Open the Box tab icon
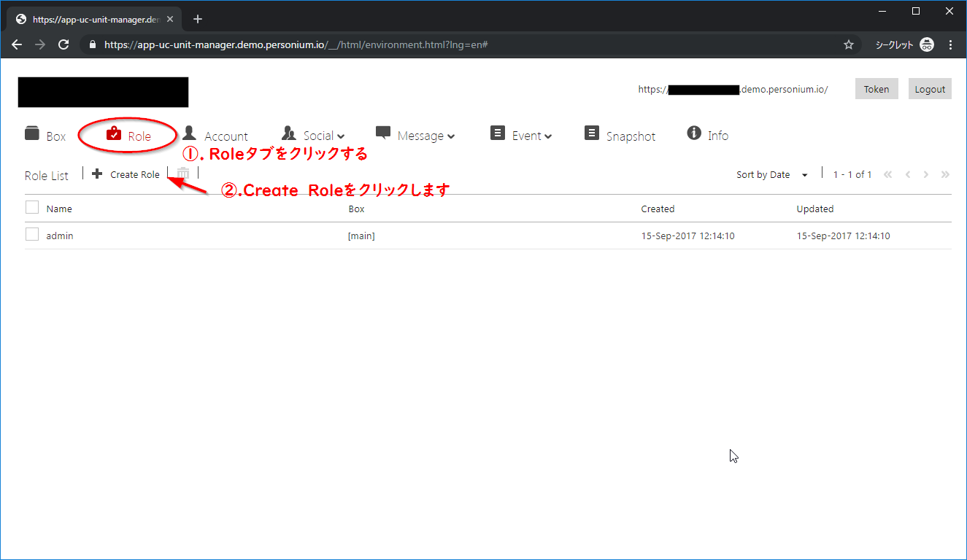This screenshot has height=560, width=967. coord(32,133)
